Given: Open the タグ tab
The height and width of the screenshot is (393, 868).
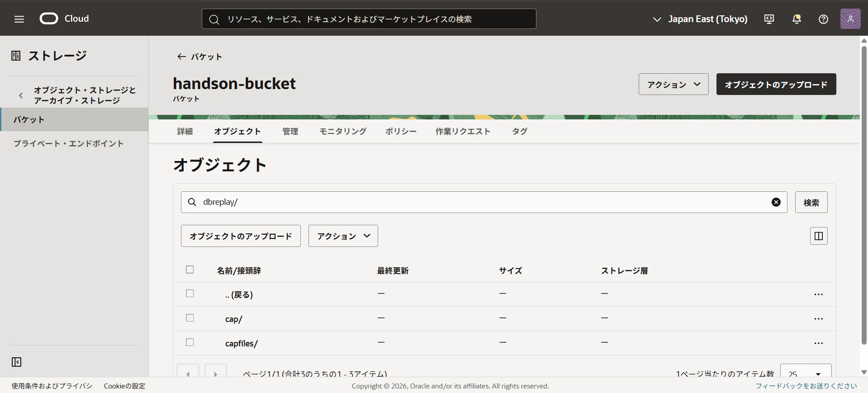Looking at the screenshot, I should 520,131.
